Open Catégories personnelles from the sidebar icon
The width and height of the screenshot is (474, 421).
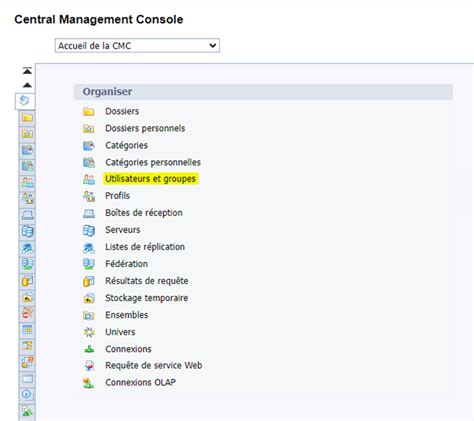point(27,166)
